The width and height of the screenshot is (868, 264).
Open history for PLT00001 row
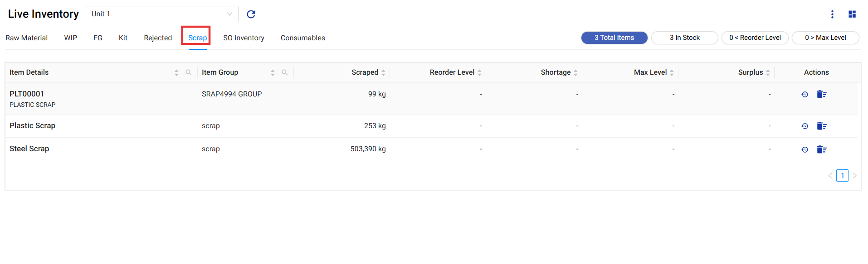pyautogui.click(x=805, y=94)
